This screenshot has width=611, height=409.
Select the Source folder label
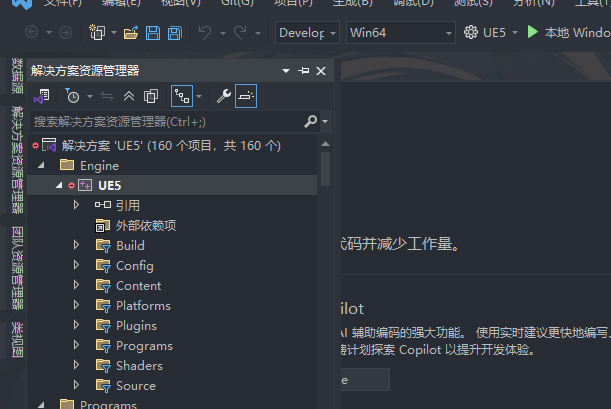click(136, 386)
